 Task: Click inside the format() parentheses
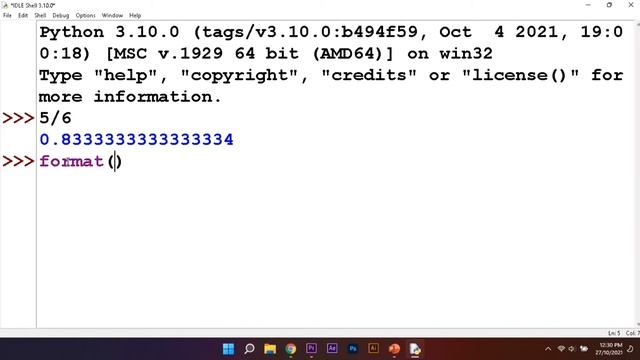pos(115,162)
